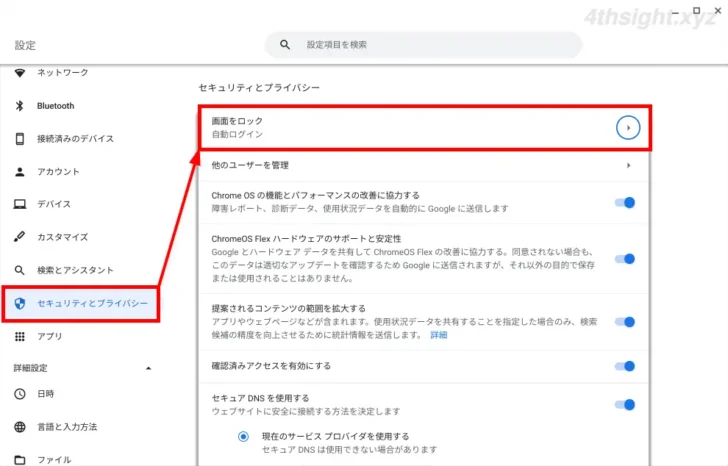The height and width of the screenshot is (466, 728).
Task: Toggle 確認済みアクセスを有効にする switch
Action: click(624, 367)
